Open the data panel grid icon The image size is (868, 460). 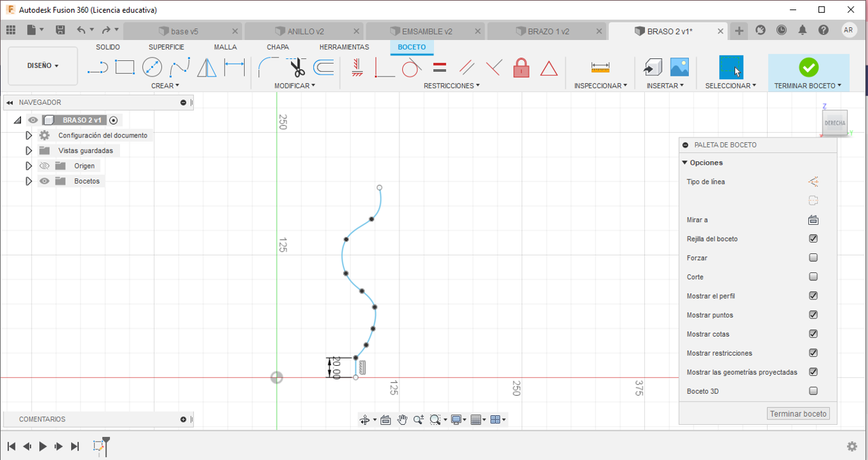tap(10, 30)
